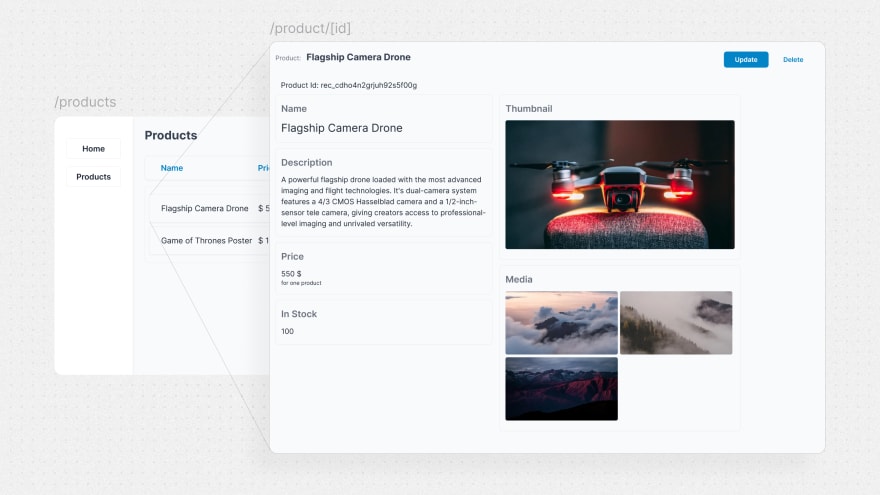This screenshot has height=495, width=880.
Task: Click the Delete link
Action: (x=793, y=59)
